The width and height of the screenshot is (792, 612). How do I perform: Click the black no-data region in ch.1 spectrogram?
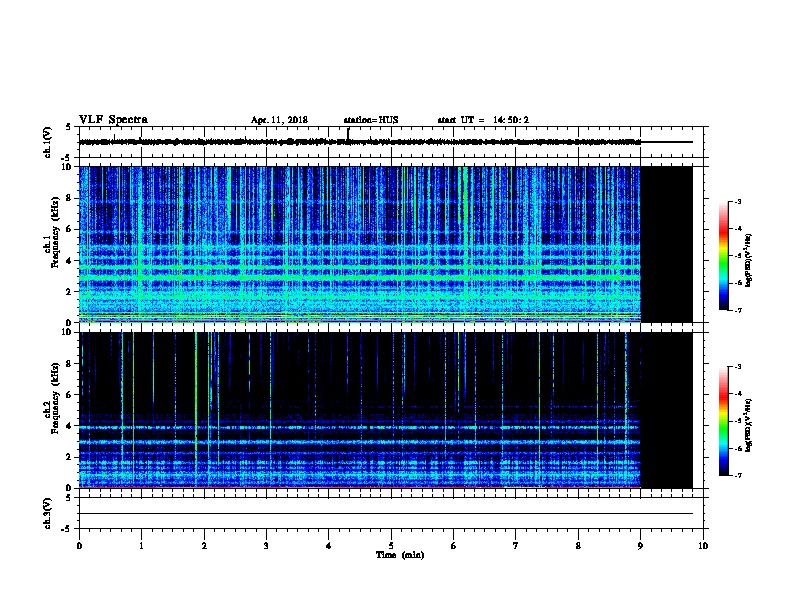click(667, 244)
